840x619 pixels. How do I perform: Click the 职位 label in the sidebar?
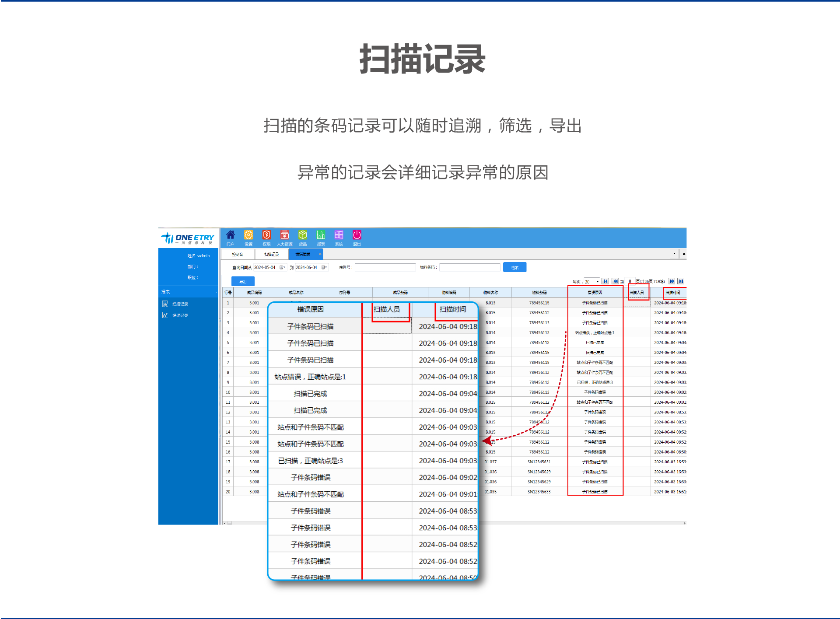[x=193, y=278]
